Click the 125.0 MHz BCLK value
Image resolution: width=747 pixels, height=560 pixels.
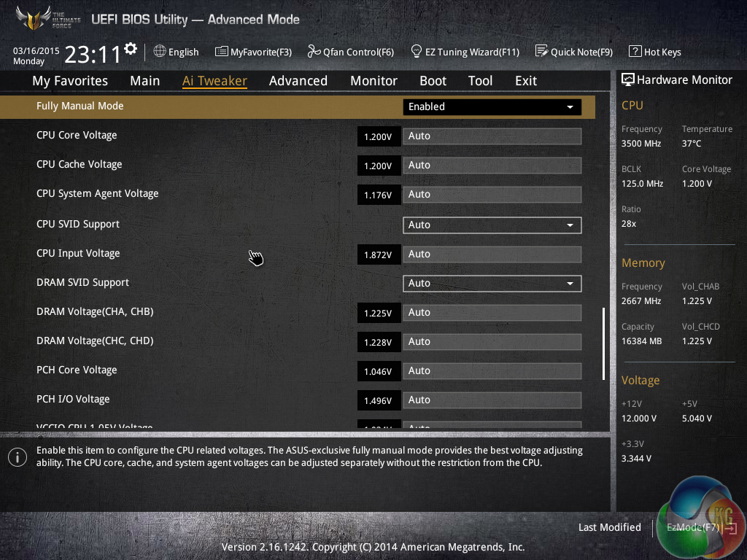pos(642,183)
